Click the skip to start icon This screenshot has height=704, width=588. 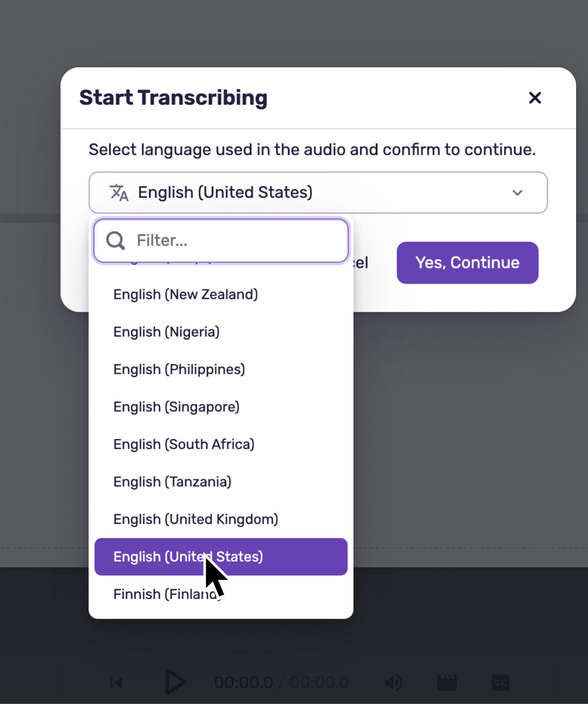116,683
